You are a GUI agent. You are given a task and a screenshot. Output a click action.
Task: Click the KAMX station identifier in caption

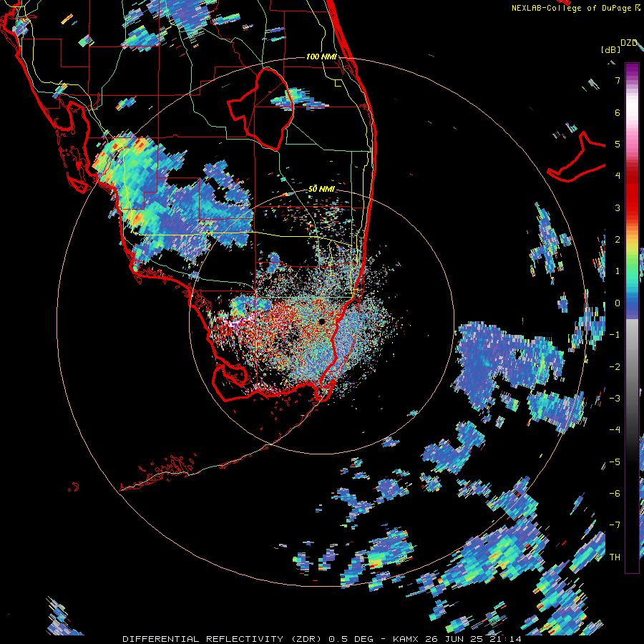point(406,639)
